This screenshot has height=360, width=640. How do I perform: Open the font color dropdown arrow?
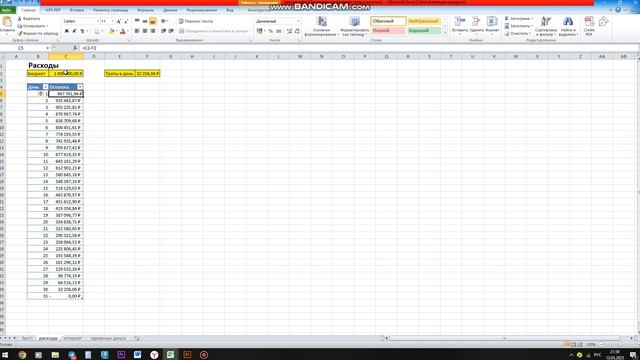(x=128, y=31)
